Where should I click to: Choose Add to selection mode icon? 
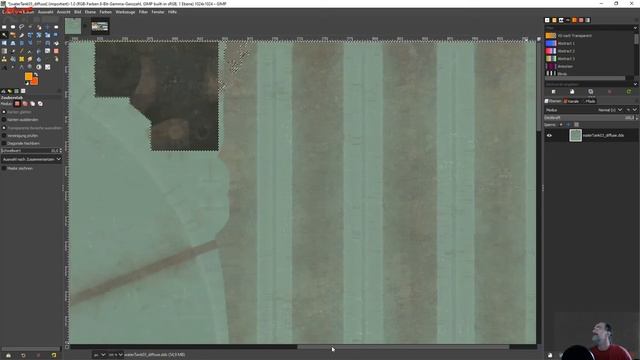[25, 104]
